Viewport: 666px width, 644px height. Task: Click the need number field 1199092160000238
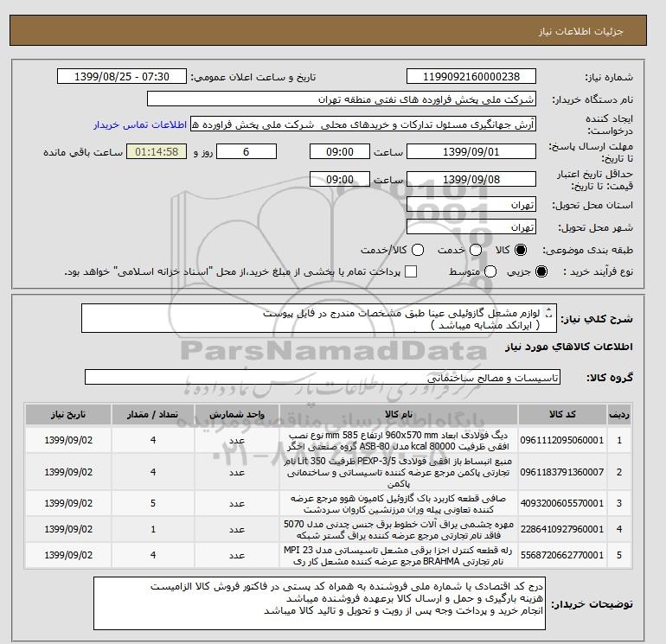pyautogui.click(x=471, y=76)
